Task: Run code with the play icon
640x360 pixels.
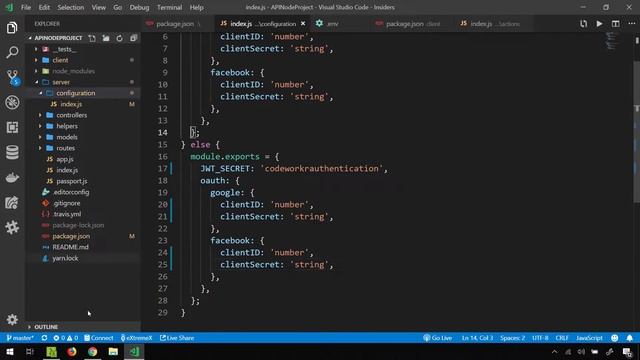Action: pos(599,24)
